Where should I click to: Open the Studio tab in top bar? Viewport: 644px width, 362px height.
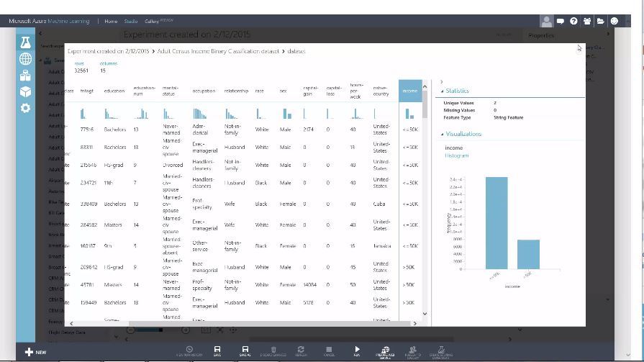point(131,22)
